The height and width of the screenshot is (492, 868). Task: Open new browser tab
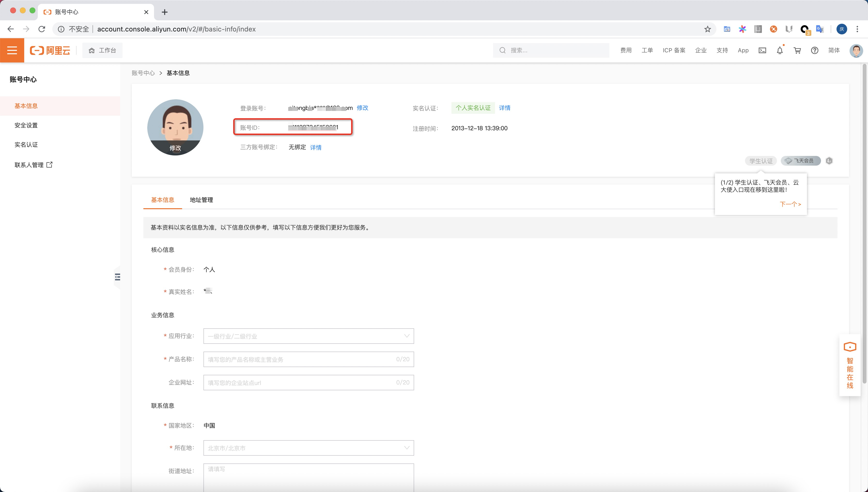[165, 12]
